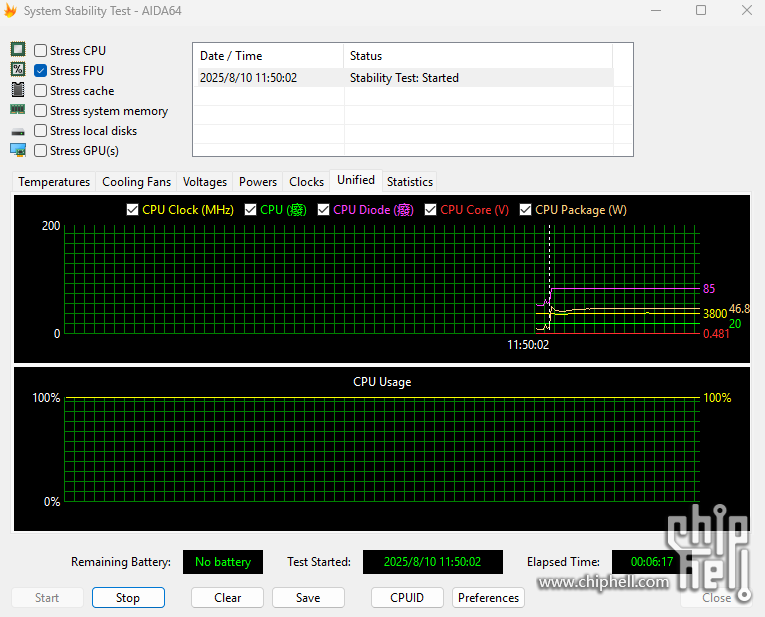Open Preferences
This screenshot has height=617, width=765.
[x=488, y=597]
